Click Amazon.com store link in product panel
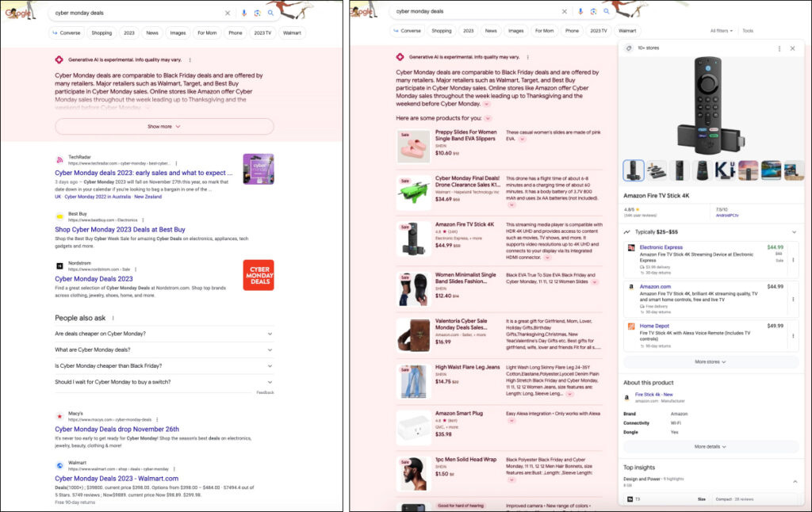The image size is (812, 512). [x=655, y=286]
